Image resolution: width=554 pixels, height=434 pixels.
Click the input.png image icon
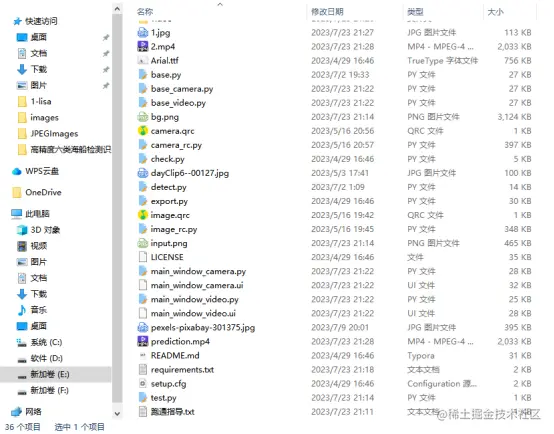click(x=142, y=243)
